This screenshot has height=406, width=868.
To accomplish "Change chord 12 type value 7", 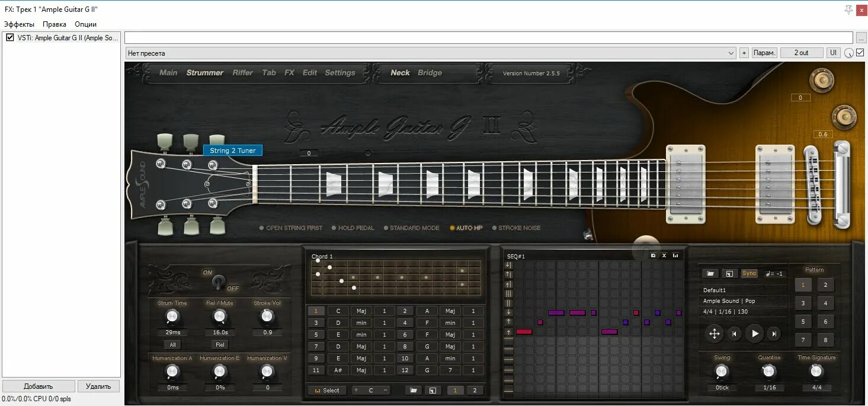I will point(450,370).
